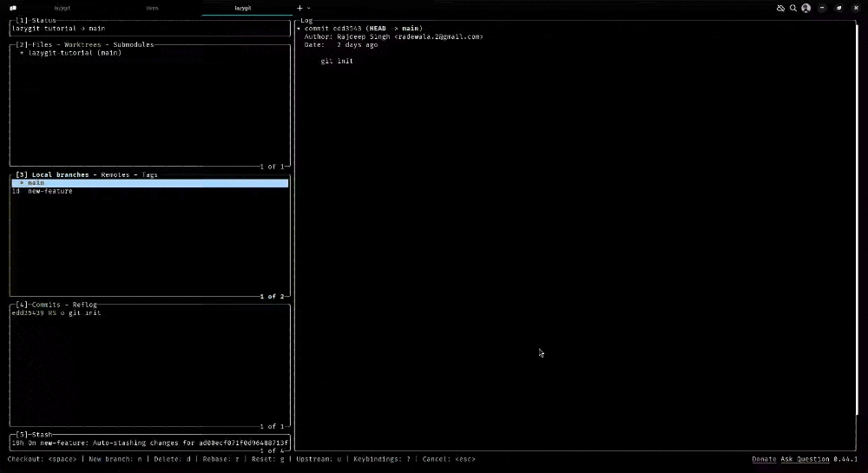This screenshot has width=868, height=473.
Task: Click the 'Date: 2 days ago' line
Action: click(x=341, y=45)
